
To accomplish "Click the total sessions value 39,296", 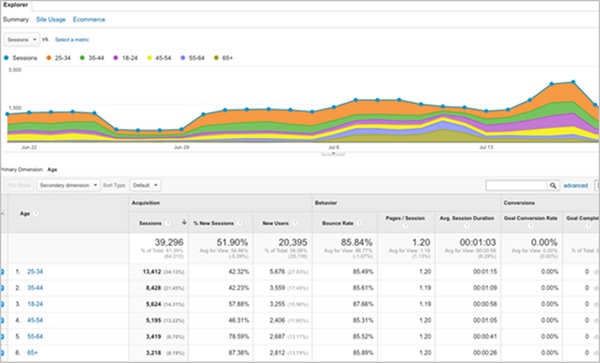I will [x=169, y=242].
